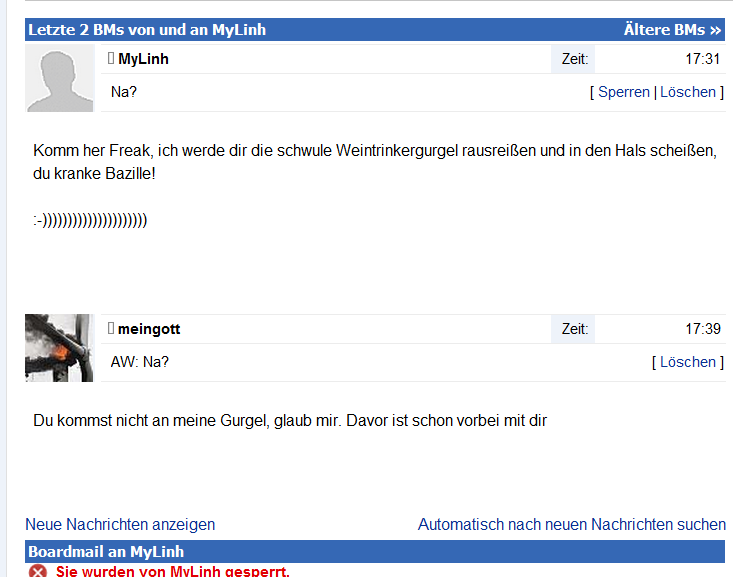Click the small icon before meingott
Image resolution: width=733 pixels, height=577 pixels.
(111, 328)
